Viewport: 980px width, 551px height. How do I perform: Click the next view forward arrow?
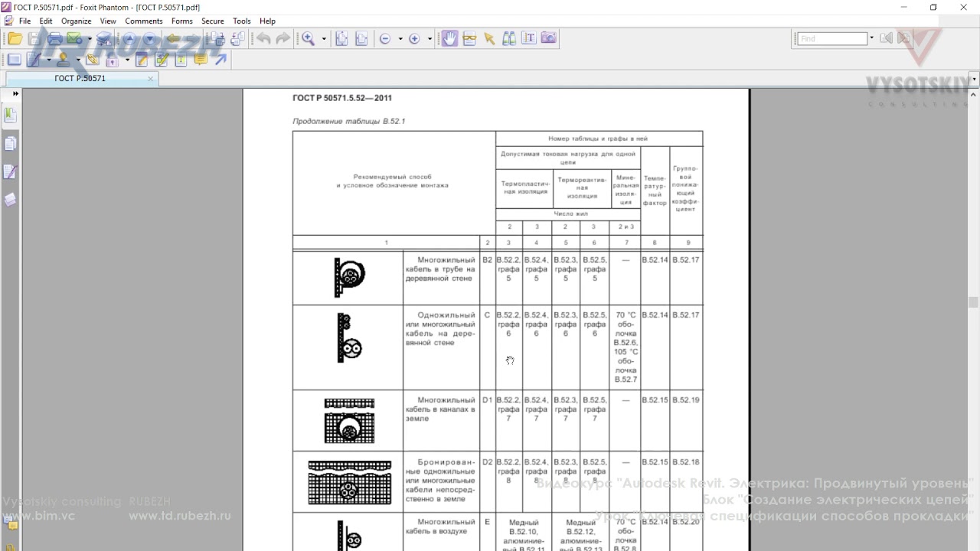[x=193, y=38]
